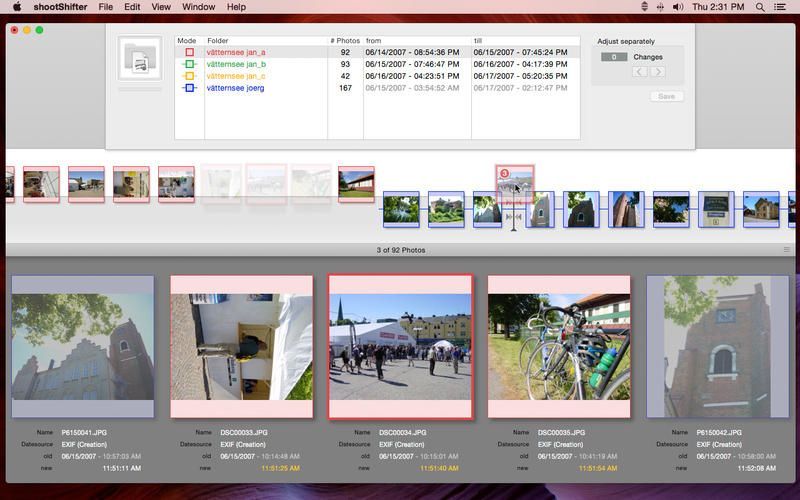Open the Window menu
Image resolution: width=800 pixels, height=500 pixels.
[x=198, y=7]
